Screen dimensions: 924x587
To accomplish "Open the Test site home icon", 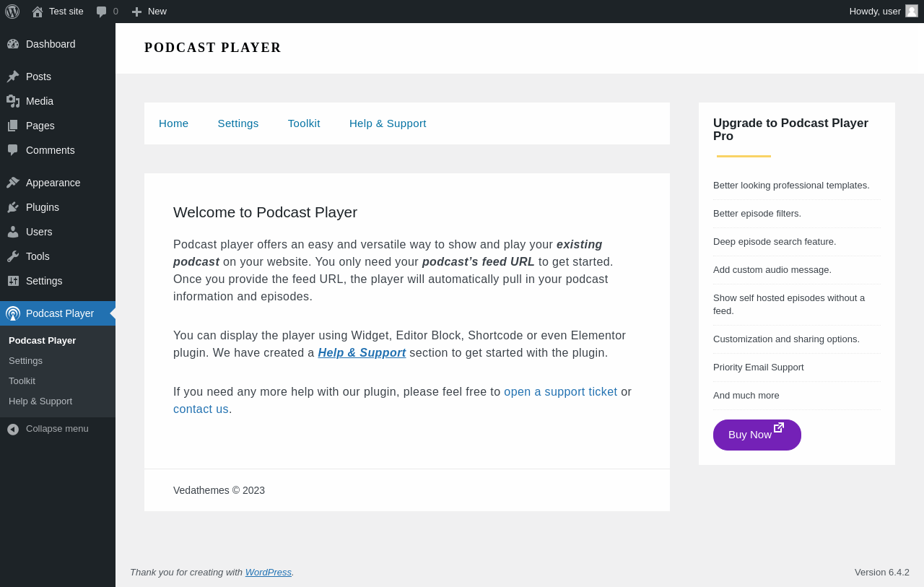I will pyautogui.click(x=38, y=12).
